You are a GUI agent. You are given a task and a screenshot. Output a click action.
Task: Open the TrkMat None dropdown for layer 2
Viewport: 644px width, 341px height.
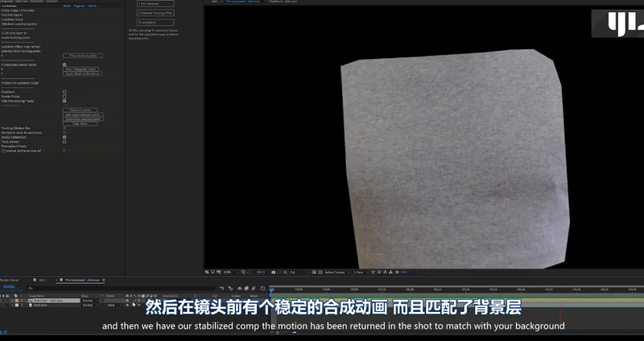[x=114, y=306]
